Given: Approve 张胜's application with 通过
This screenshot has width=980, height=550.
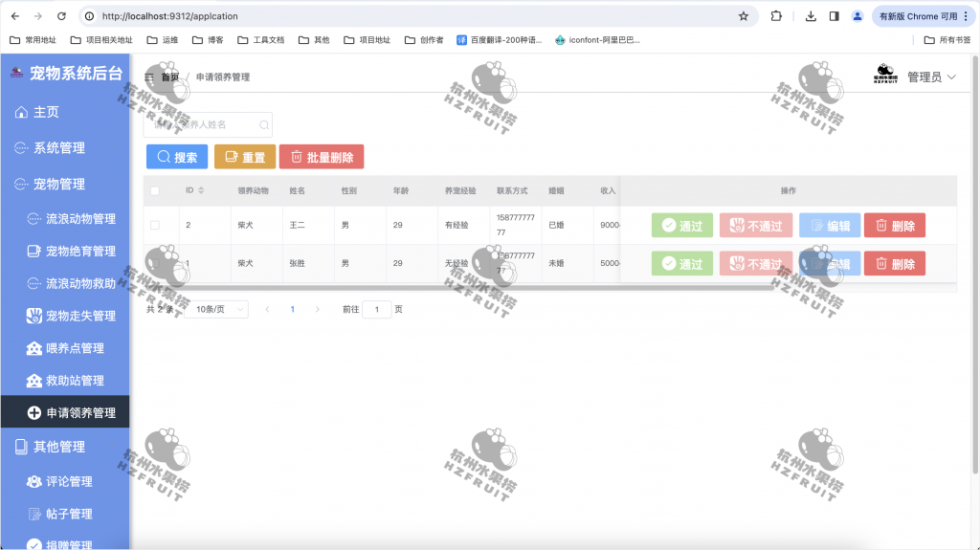Looking at the screenshot, I should [x=681, y=264].
